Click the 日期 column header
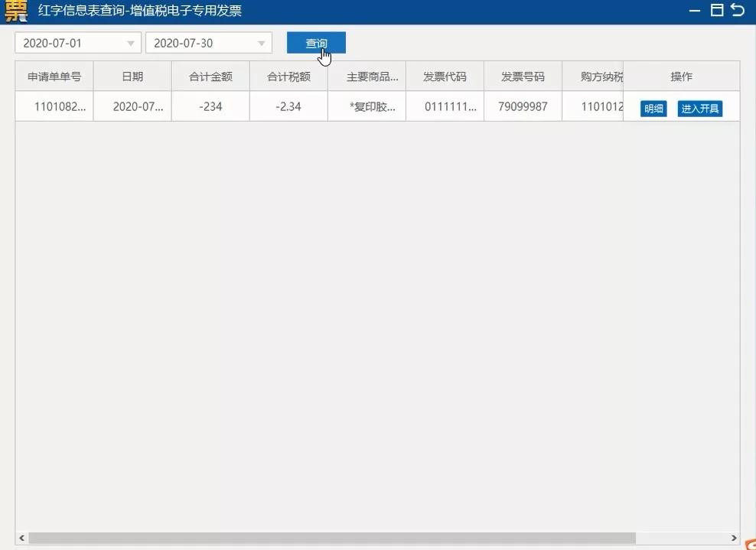756x550 pixels. coord(132,76)
